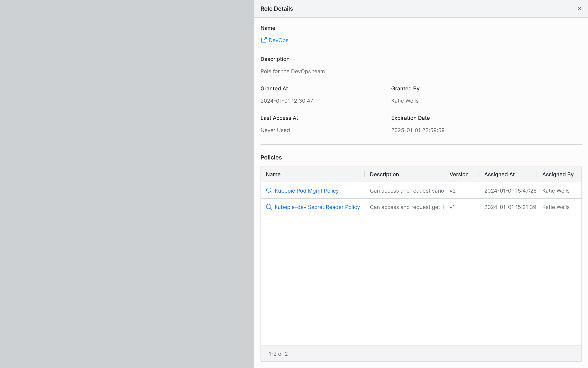588x368 pixels.
Task: Select the description text 'Role for the DevOps team'
Action: tap(293, 71)
